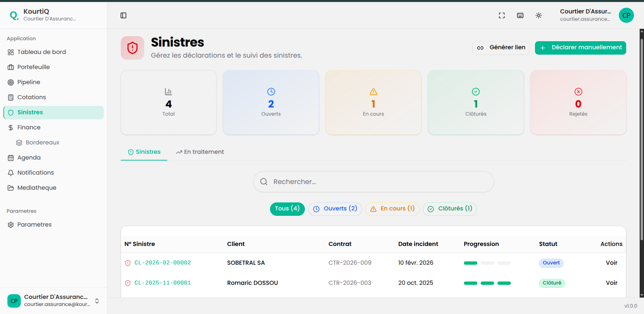
Task: Open claim CL-2026-02-00002 link
Action: (162, 263)
